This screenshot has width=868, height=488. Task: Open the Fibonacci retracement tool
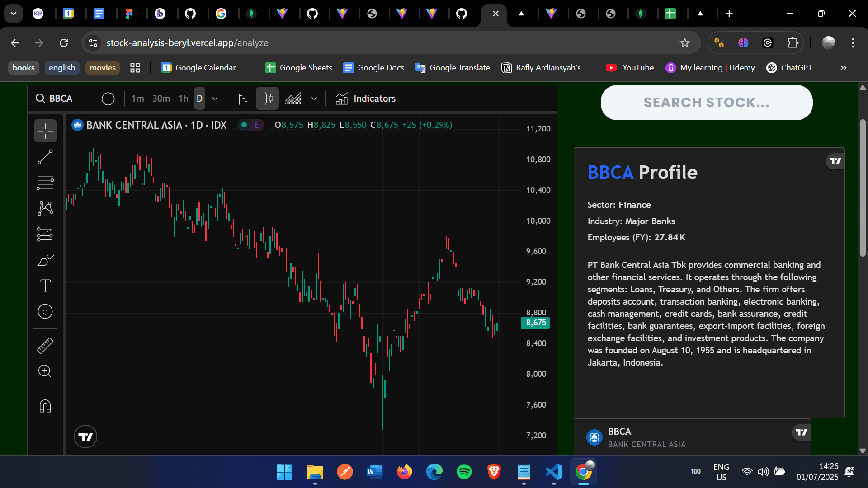[x=45, y=182]
